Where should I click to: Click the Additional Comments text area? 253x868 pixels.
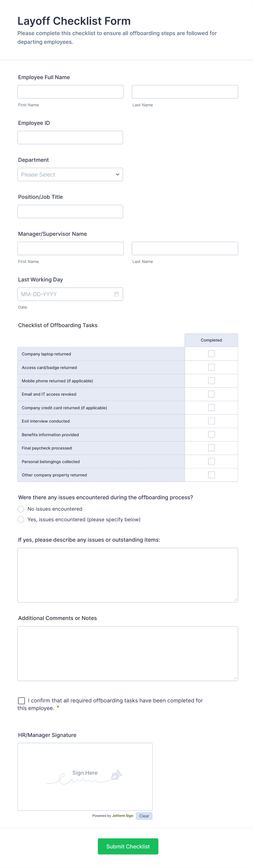point(128,653)
